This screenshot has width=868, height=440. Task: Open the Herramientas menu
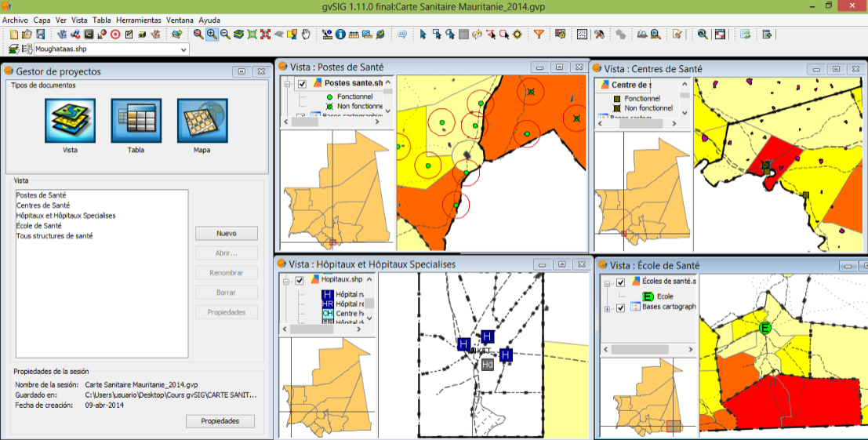[138, 20]
